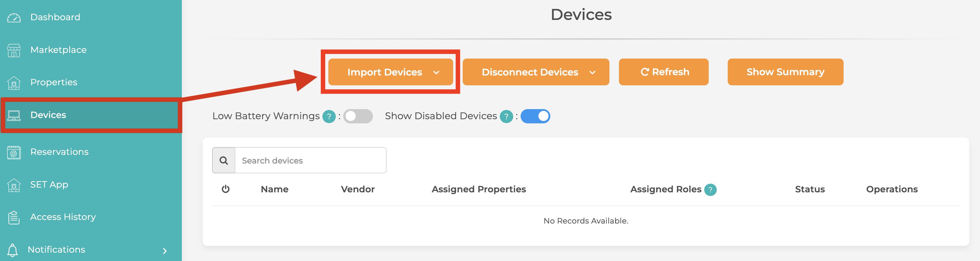Expand the Notifications submenu chevron
980x261 pixels.
(165, 251)
